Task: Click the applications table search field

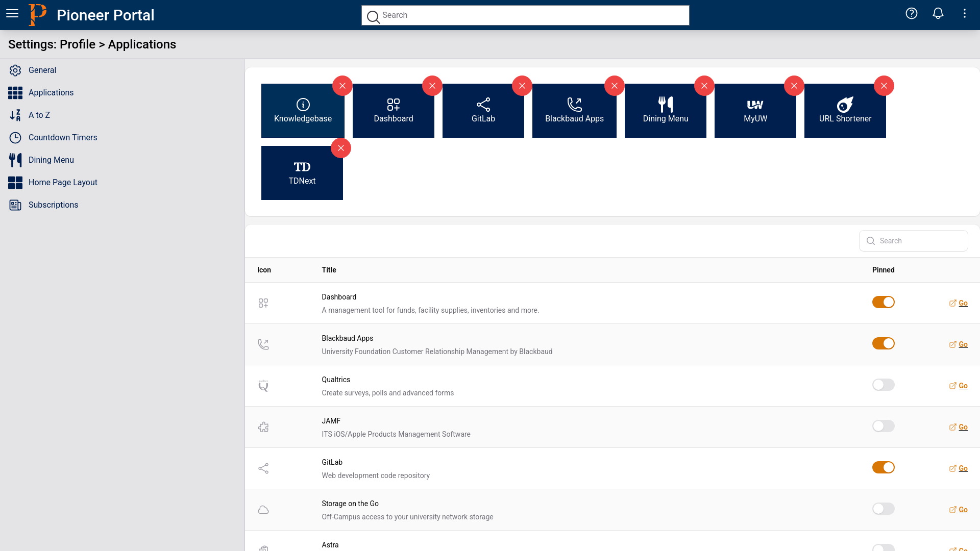Action: click(914, 241)
